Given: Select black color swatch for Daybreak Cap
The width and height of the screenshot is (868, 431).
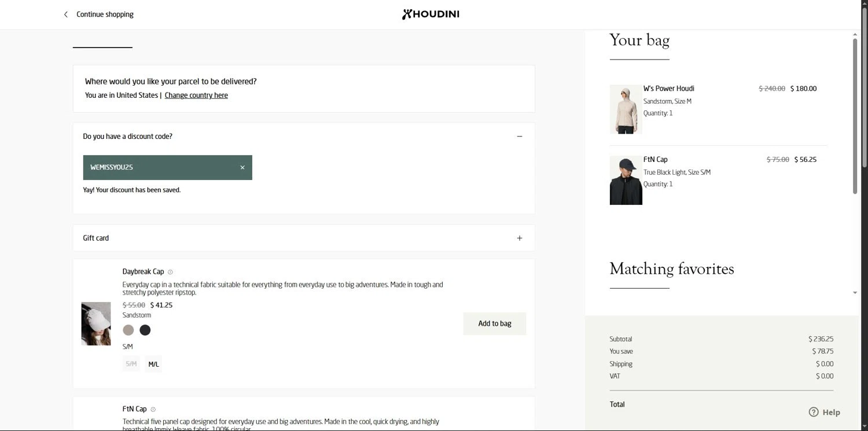Looking at the screenshot, I should tap(145, 330).
